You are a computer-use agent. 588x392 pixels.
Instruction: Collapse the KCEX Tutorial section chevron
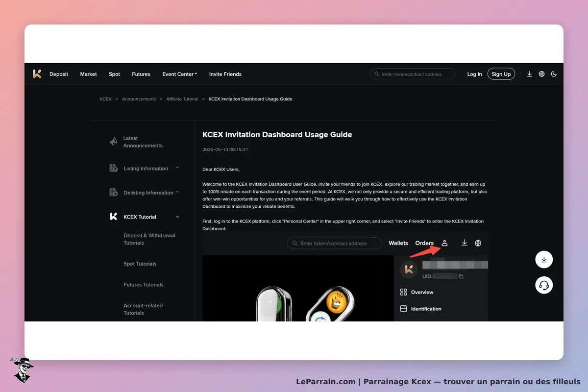[x=177, y=217]
